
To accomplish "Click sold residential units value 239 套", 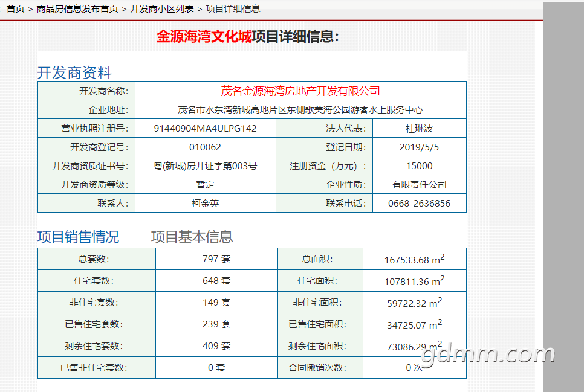I will (216, 324).
